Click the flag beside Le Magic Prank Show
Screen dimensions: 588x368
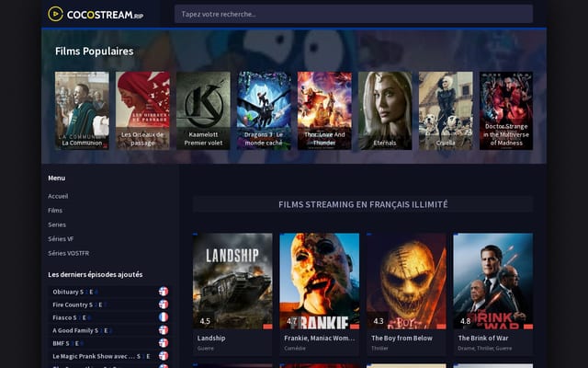tap(164, 356)
